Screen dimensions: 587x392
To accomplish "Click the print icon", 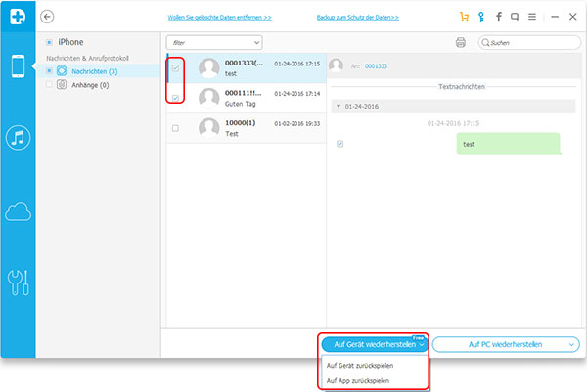I will 461,43.
